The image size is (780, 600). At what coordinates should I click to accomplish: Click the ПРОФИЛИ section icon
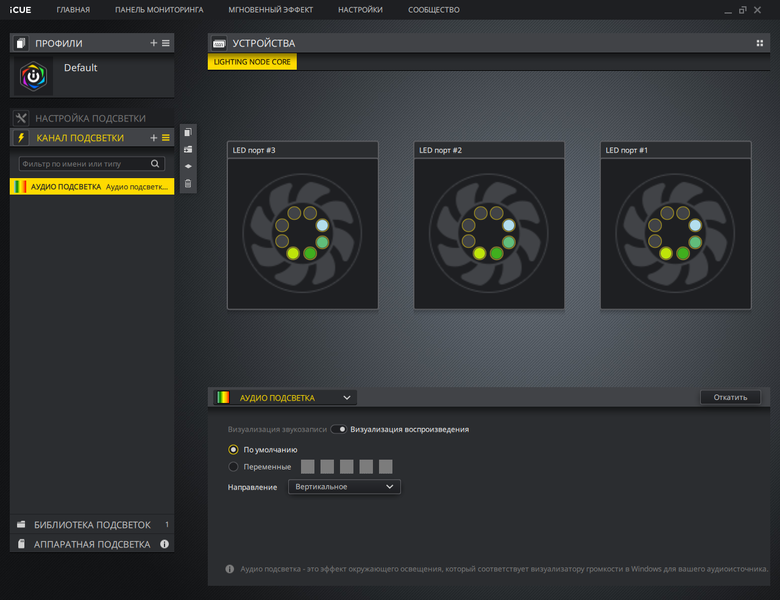click(x=20, y=43)
